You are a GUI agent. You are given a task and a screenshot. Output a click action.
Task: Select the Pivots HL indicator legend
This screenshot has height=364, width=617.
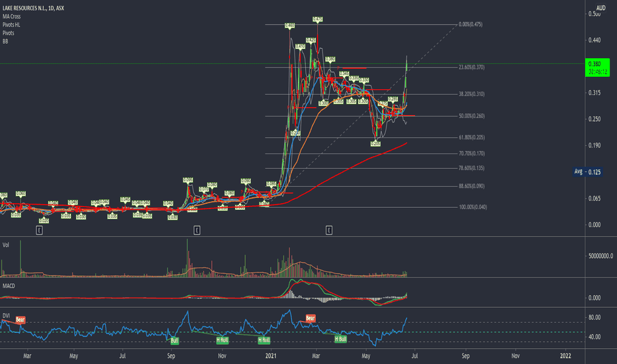(x=11, y=24)
